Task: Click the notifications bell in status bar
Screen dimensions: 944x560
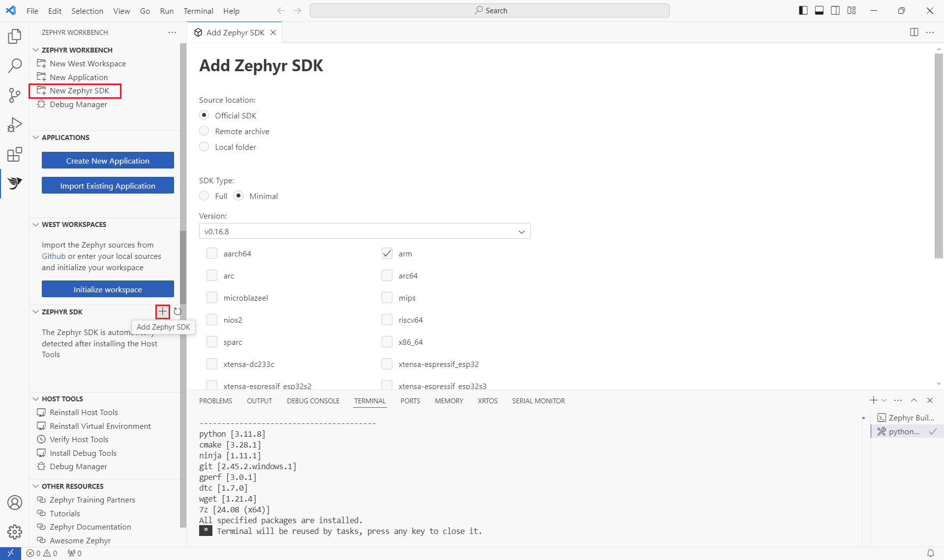Action: click(x=930, y=553)
